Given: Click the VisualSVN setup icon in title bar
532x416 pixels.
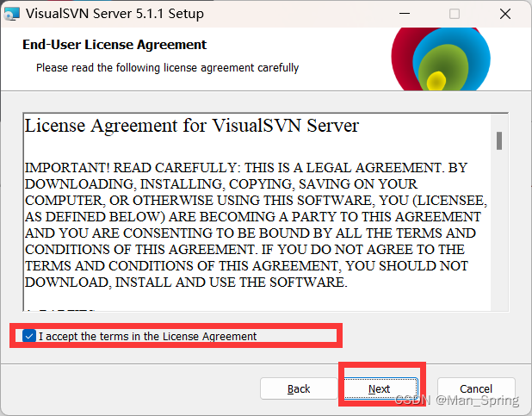Looking at the screenshot, I should [11, 14].
